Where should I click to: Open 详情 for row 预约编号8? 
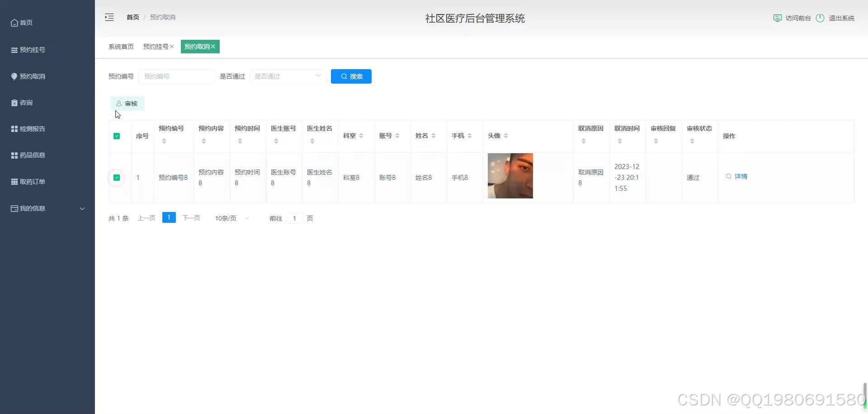coord(736,176)
